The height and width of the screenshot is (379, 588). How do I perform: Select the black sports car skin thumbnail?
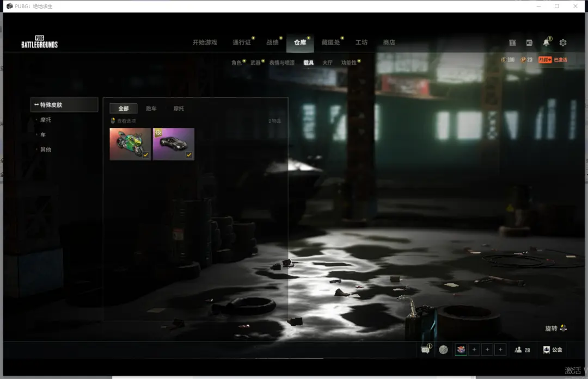tap(174, 144)
